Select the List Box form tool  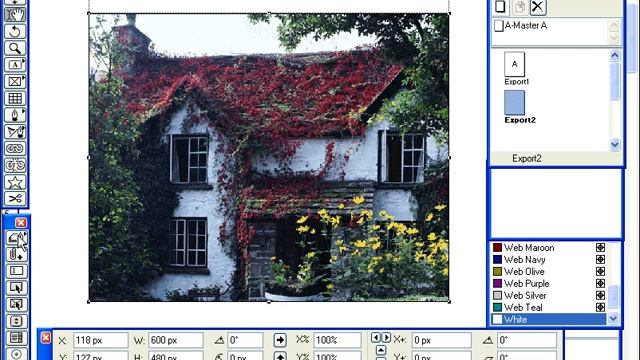click(16, 338)
